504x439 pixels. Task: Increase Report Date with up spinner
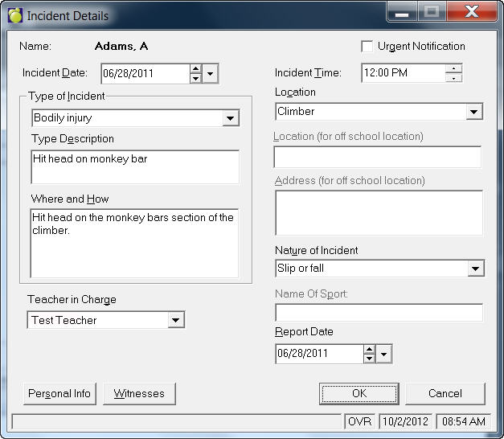(369, 350)
